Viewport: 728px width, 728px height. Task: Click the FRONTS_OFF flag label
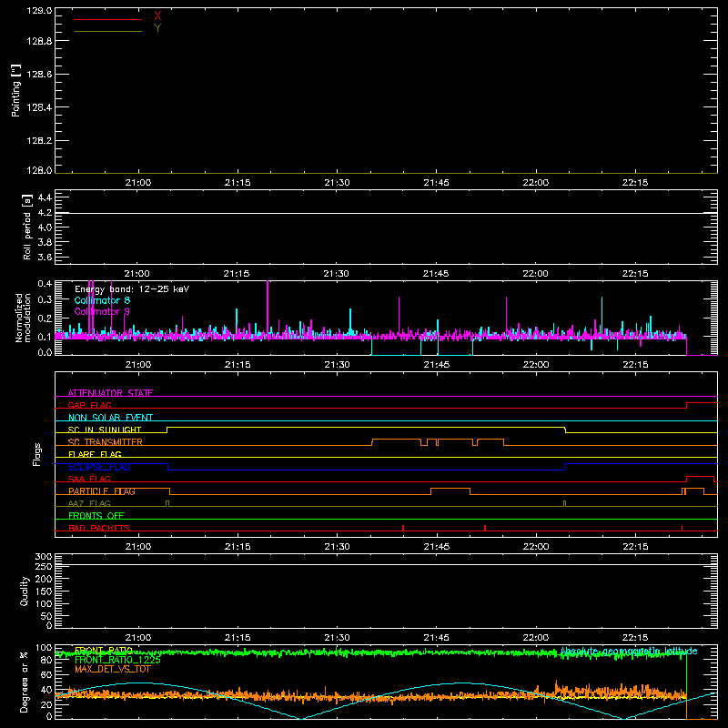(x=96, y=516)
